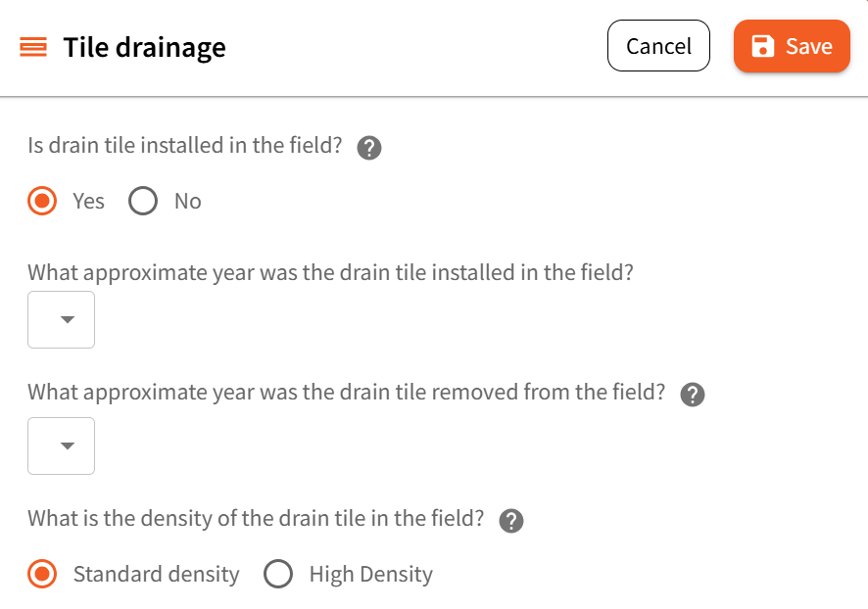Show help for drain tile removed year
This screenshot has width=868, height=609.
click(x=693, y=395)
